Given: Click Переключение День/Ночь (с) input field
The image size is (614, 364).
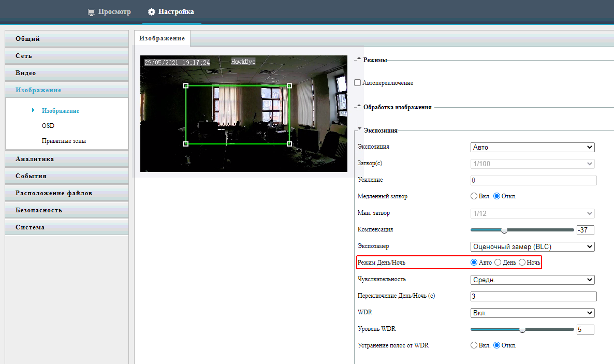Looking at the screenshot, I should pos(533,296).
